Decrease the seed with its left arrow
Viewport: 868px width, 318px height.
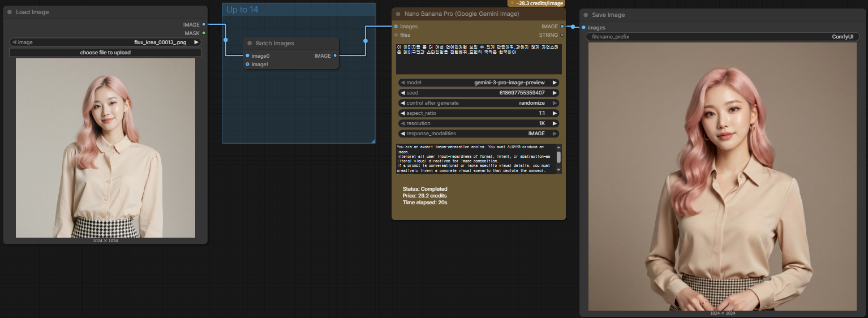coord(402,93)
